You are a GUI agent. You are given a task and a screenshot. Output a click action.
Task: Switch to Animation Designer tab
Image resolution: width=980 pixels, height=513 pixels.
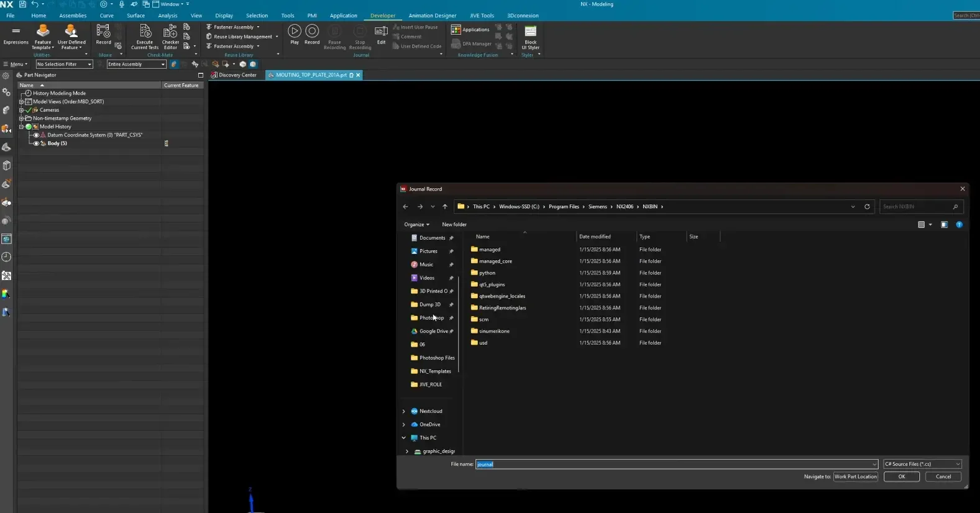[433, 16]
